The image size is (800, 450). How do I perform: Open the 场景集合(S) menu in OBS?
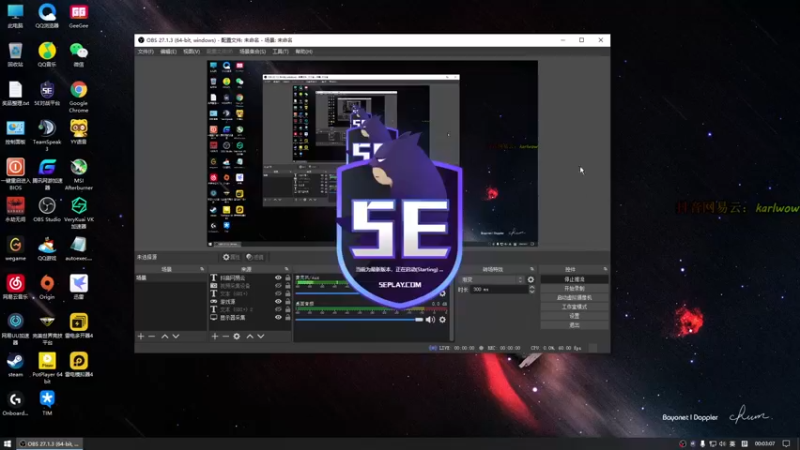point(253,52)
